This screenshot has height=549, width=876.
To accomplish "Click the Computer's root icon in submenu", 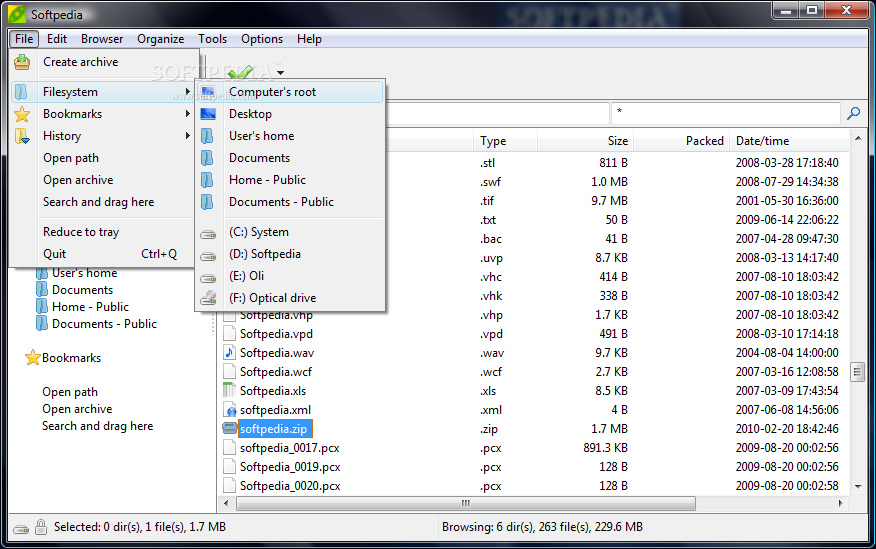I will point(208,92).
